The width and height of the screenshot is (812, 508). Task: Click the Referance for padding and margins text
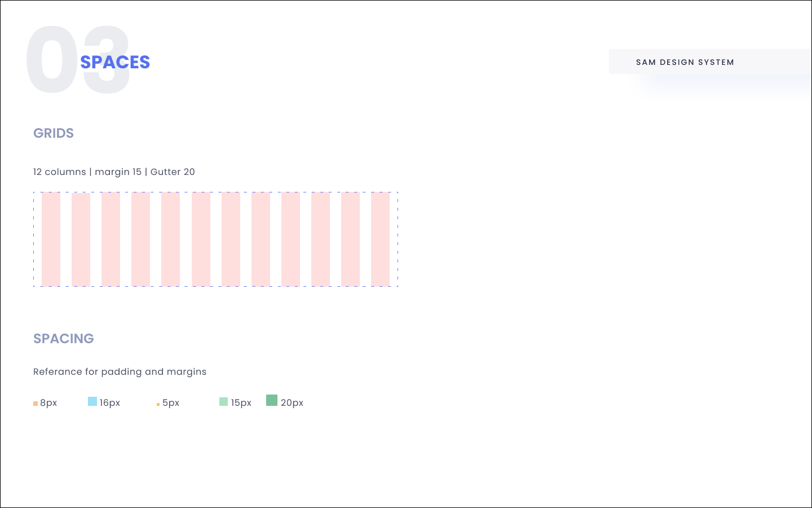[x=120, y=371]
